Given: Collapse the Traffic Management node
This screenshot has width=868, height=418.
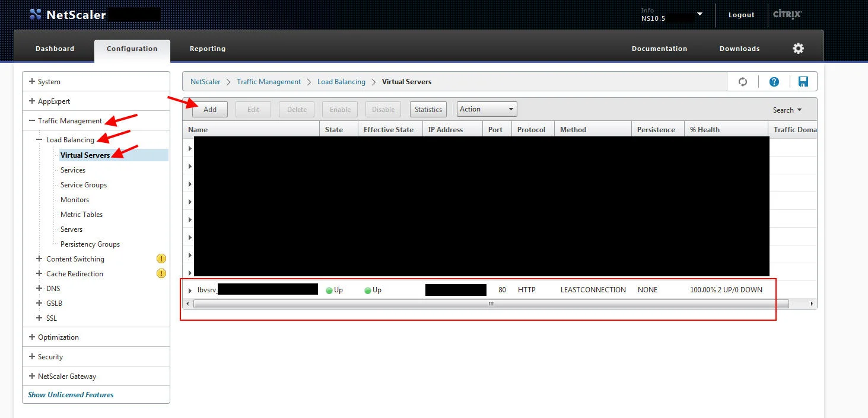Looking at the screenshot, I should pyautogui.click(x=32, y=120).
